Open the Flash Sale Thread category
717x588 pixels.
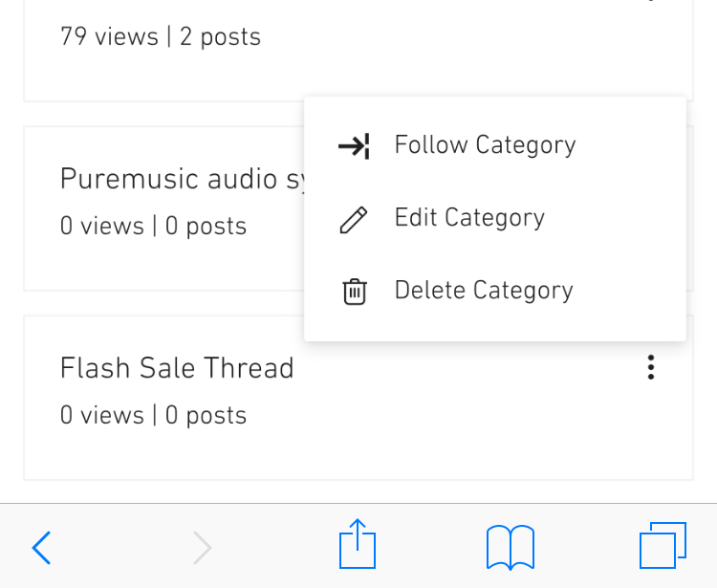[x=177, y=367]
